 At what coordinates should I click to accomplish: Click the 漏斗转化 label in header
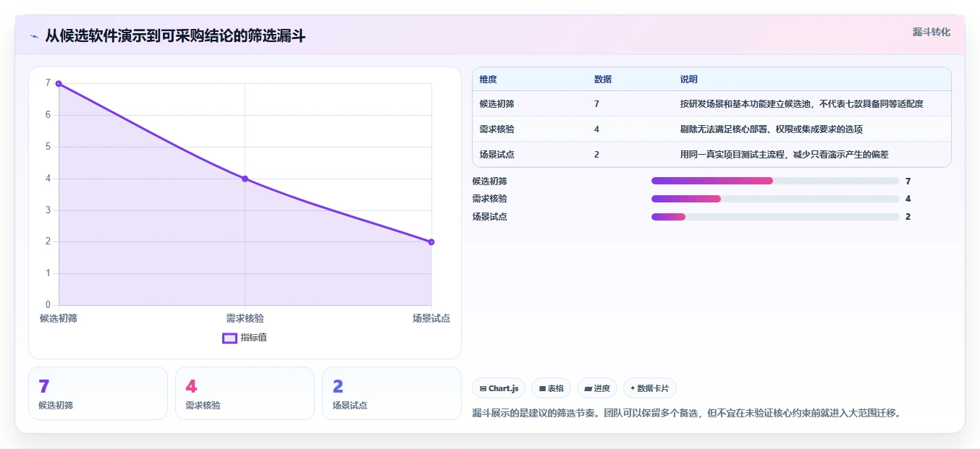click(932, 33)
